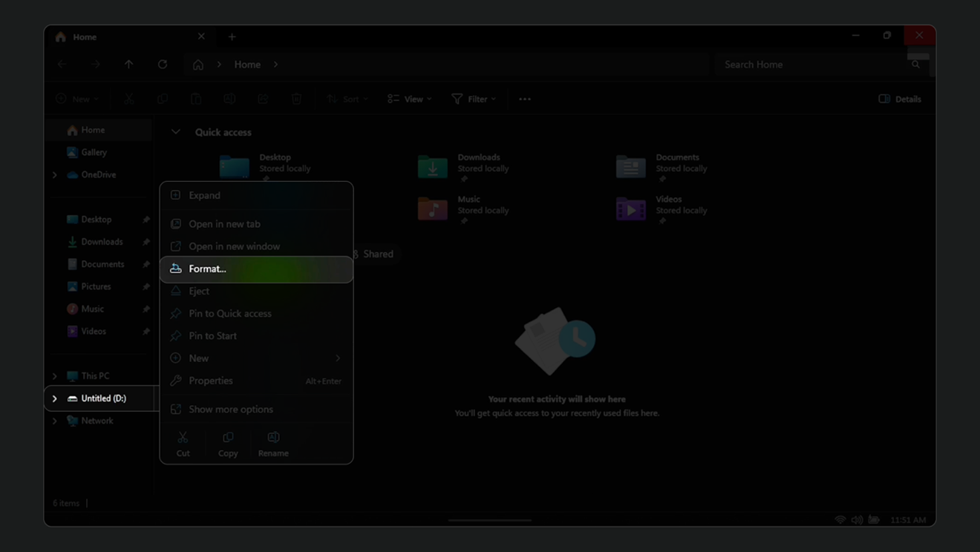Expand the This PC tree node
The width and height of the screenshot is (980, 552).
tap(54, 376)
